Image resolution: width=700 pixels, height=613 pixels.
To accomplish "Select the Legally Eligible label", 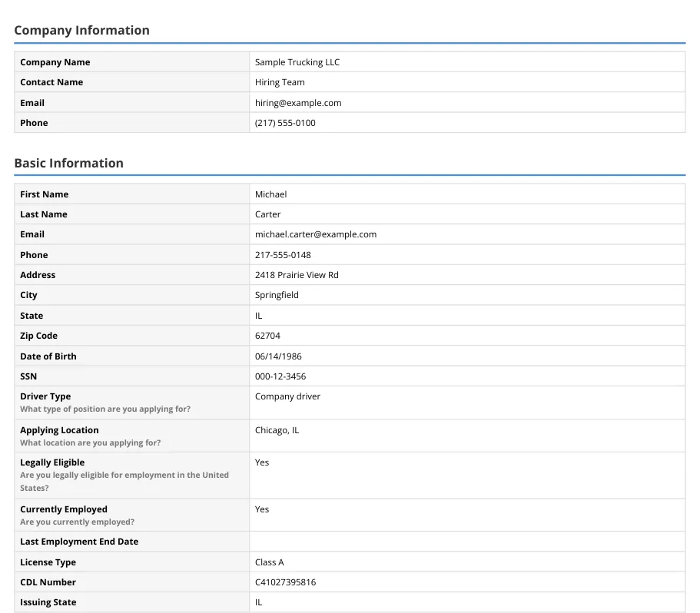I will 52,462.
